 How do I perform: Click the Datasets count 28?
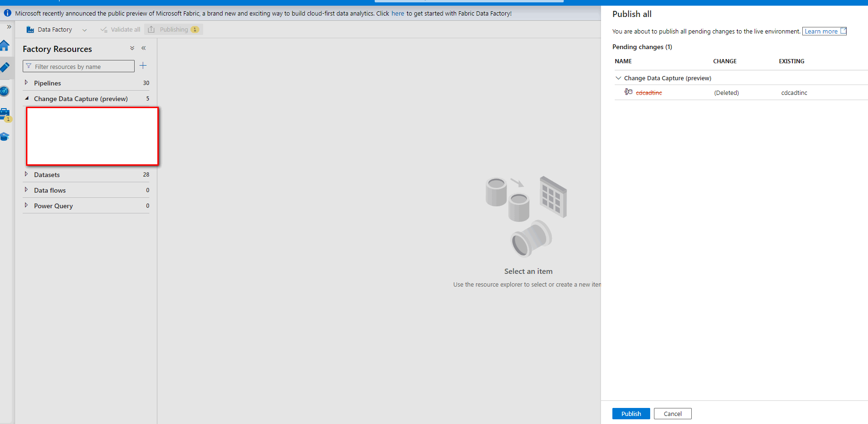point(146,175)
